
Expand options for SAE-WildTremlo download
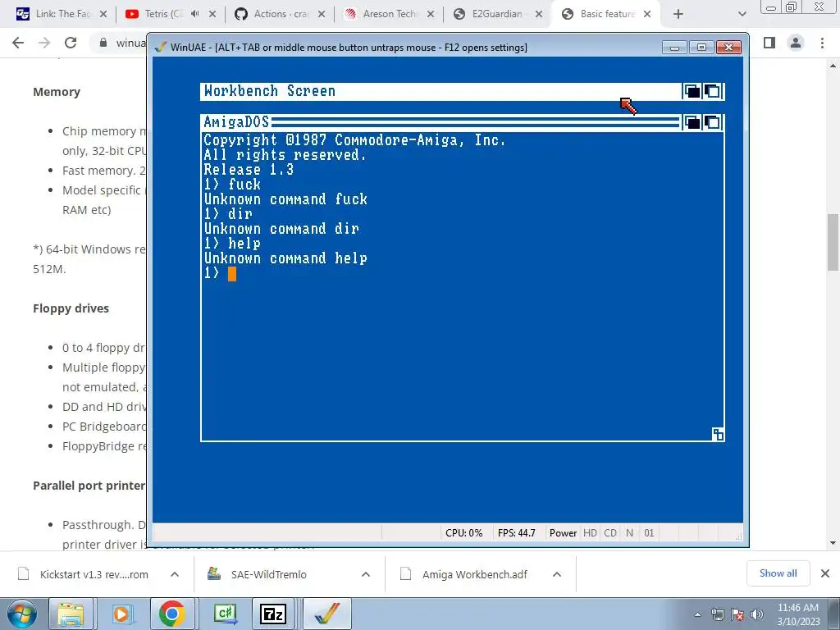[x=366, y=574]
